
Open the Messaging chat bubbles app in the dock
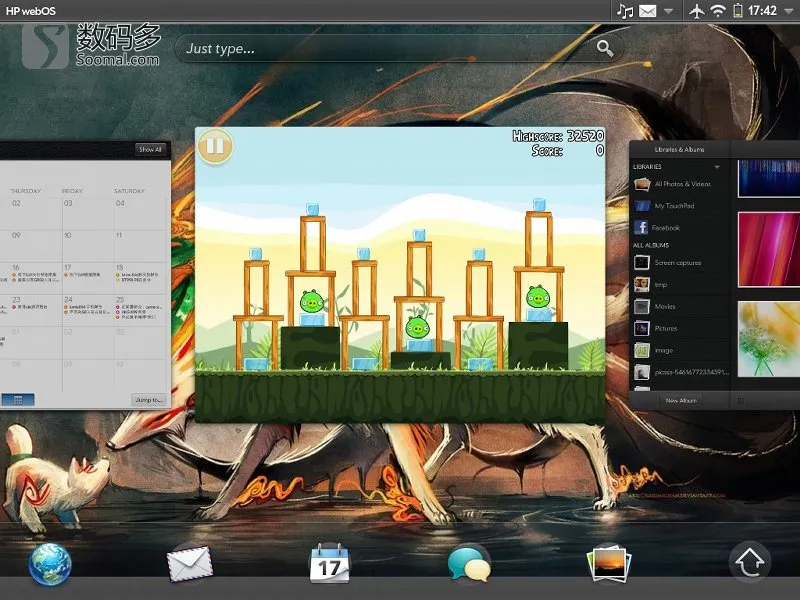468,563
